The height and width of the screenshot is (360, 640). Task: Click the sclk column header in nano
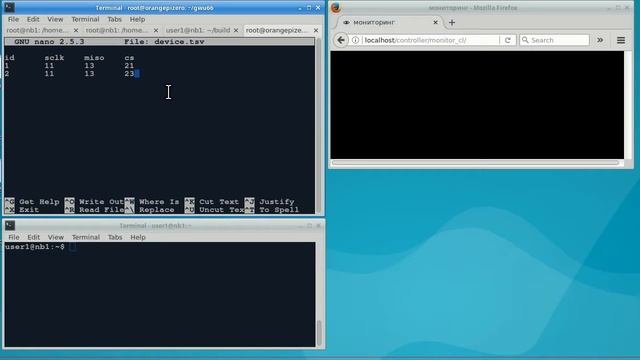54,58
